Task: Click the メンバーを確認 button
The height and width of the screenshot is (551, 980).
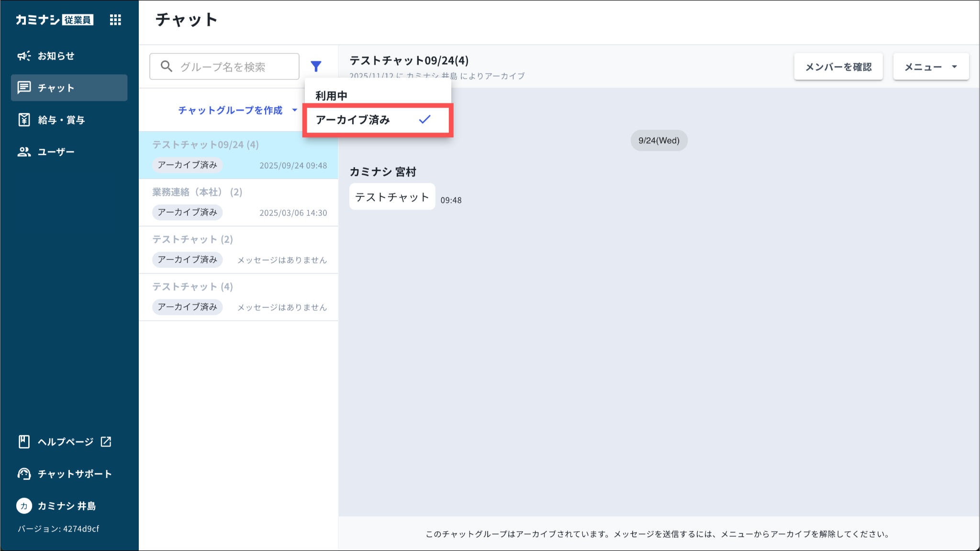Action: click(838, 67)
